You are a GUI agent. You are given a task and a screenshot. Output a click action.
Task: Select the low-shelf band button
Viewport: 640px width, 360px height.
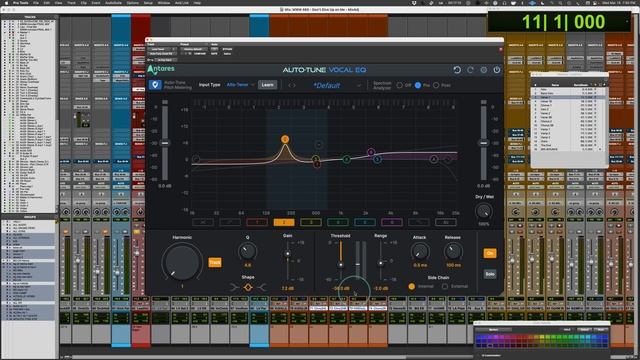tap(230, 222)
